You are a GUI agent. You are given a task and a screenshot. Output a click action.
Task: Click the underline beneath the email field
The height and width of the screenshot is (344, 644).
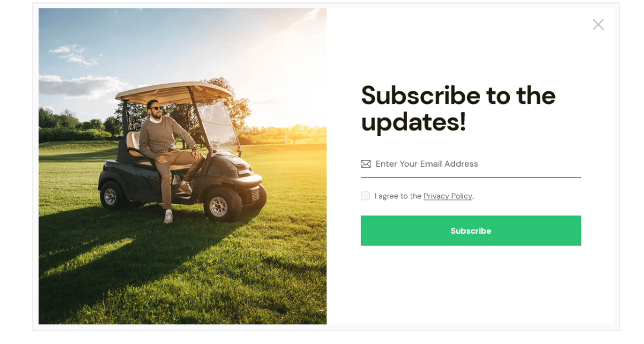(x=471, y=177)
